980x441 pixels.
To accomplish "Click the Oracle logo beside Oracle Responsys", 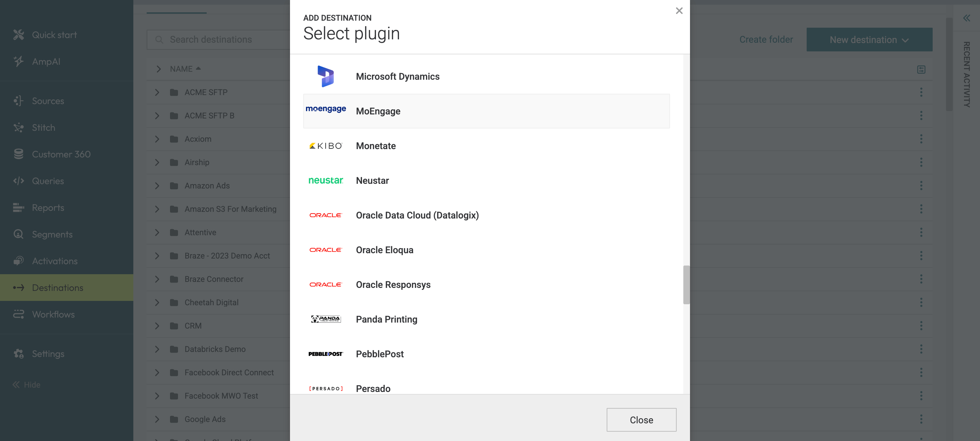I will 326,285.
